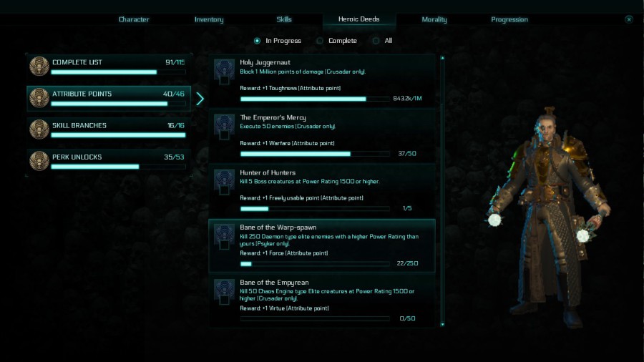
Task: Click the Complete List medallion icon
Action: click(x=39, y=66)
